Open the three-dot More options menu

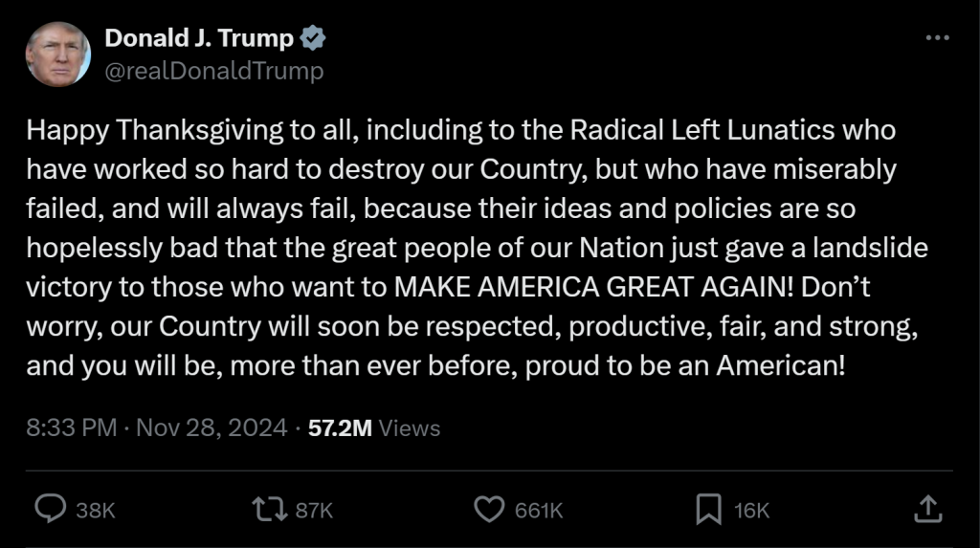coord(938,38)
